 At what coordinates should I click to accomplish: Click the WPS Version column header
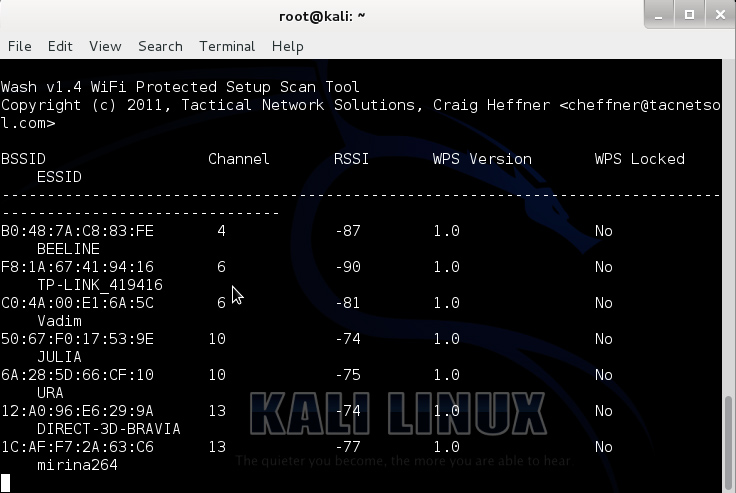pyautogui.click(x=482, y=159)
